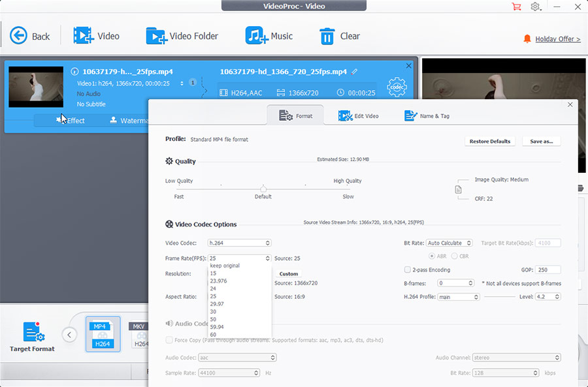Remove the video item with its X

click(409, 66)
